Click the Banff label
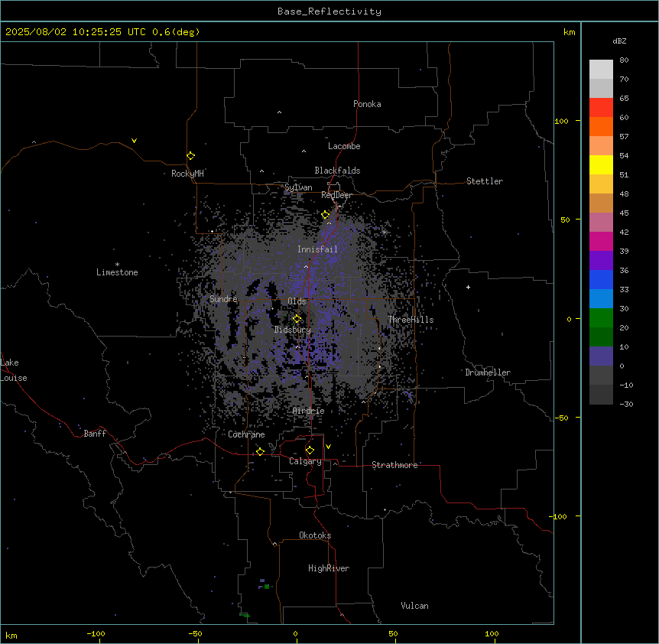 pyautogui.click(x=95, y=434)
